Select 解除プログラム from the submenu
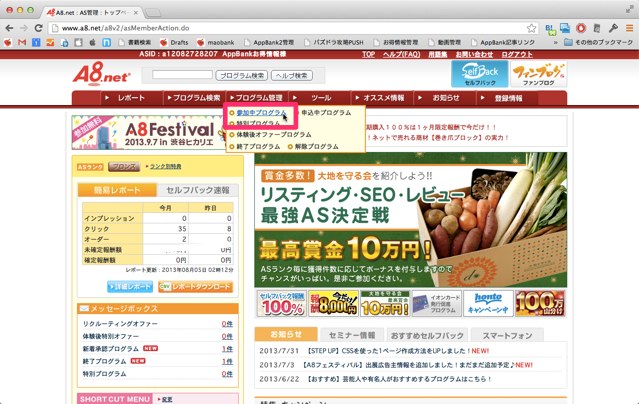 [316, 146]
